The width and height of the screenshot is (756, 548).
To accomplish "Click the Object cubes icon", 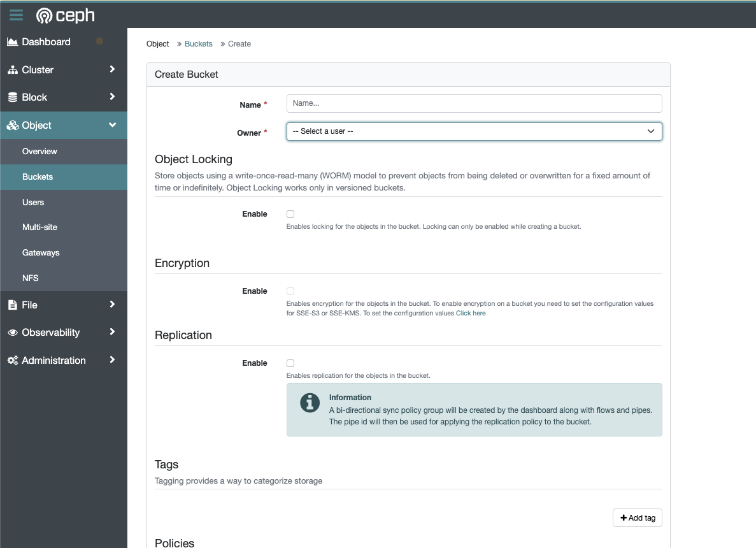I will 12,126.
